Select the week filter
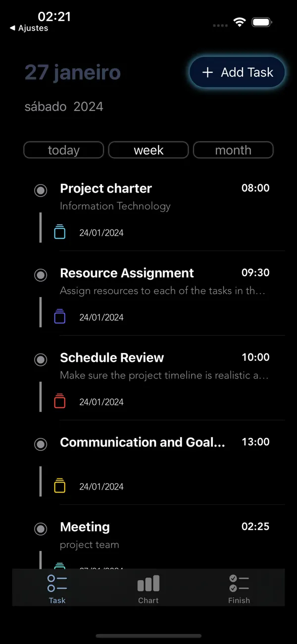The height and width of the screenshot is (644, 297). coord(148,150)
